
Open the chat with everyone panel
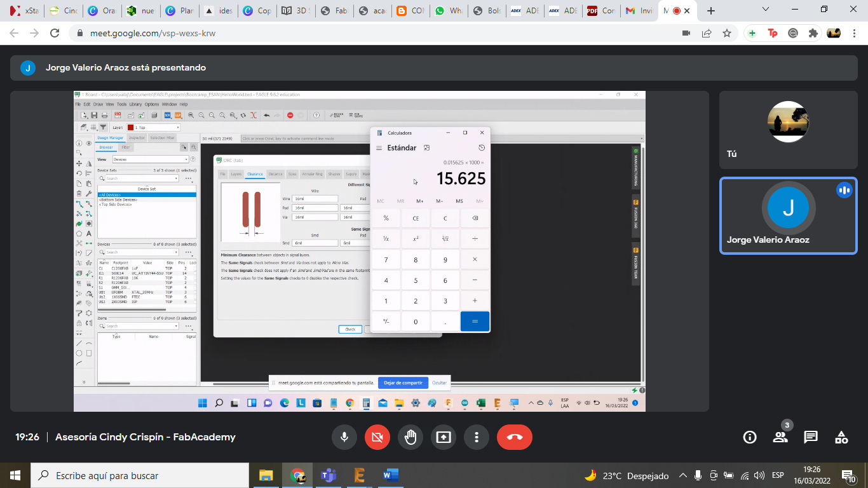(811, 437)
